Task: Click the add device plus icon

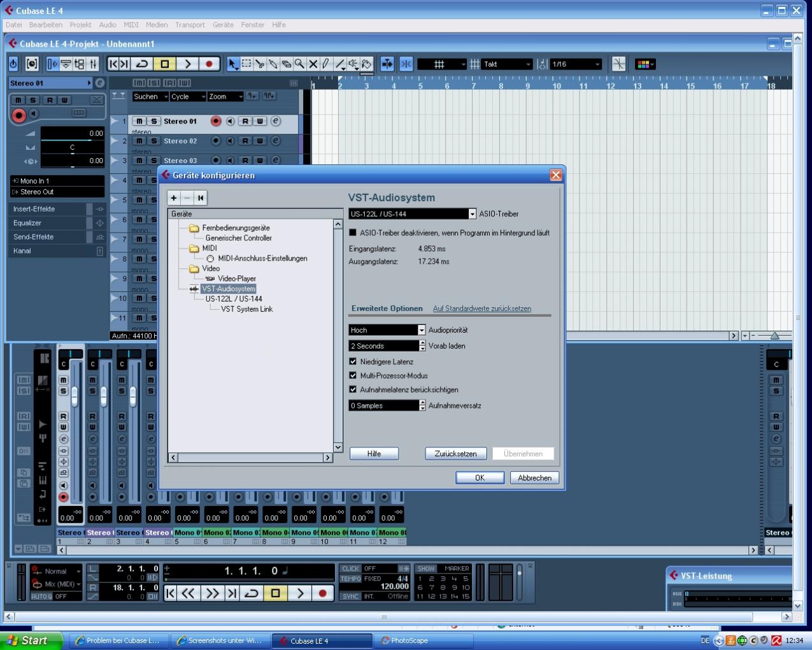Action: (x=174, y=198)
